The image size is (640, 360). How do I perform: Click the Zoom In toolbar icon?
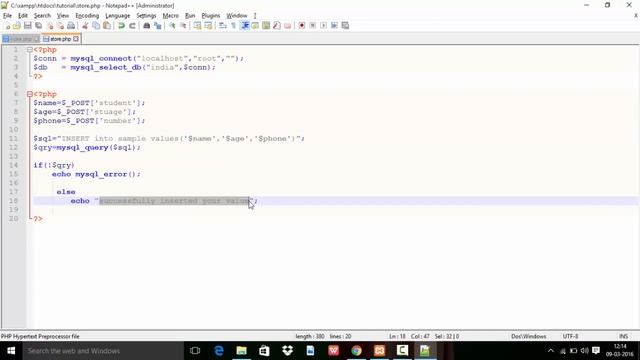click(x=172, y=26)
